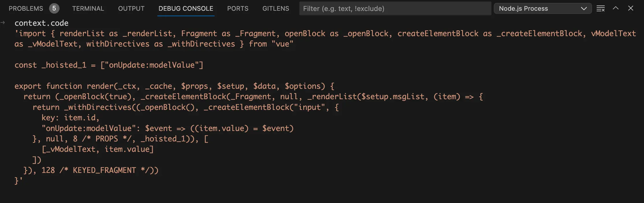Viewport: 644px width, 203px height.
Task: Click the [_vModelText, item.value] line
Action: click(x=98, y=149)
